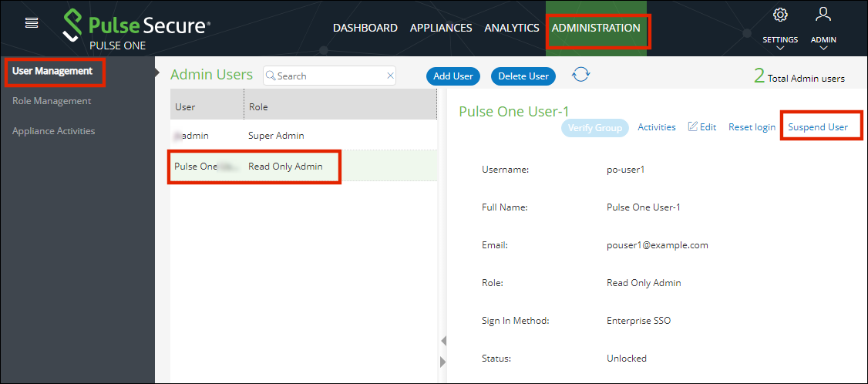Viewport: 868px width, 384px height.
Task: Clear the search field with the X
Action: (x=390, y=76)
